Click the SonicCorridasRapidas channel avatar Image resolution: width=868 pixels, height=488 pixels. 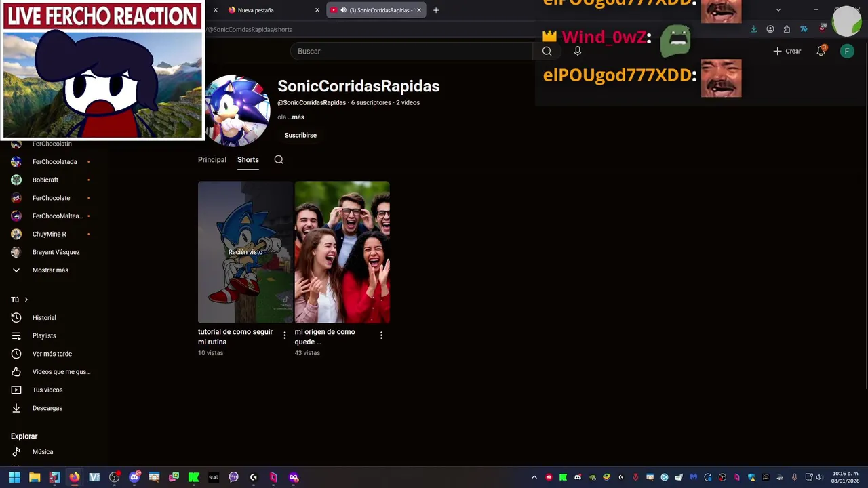coord(237,110)
